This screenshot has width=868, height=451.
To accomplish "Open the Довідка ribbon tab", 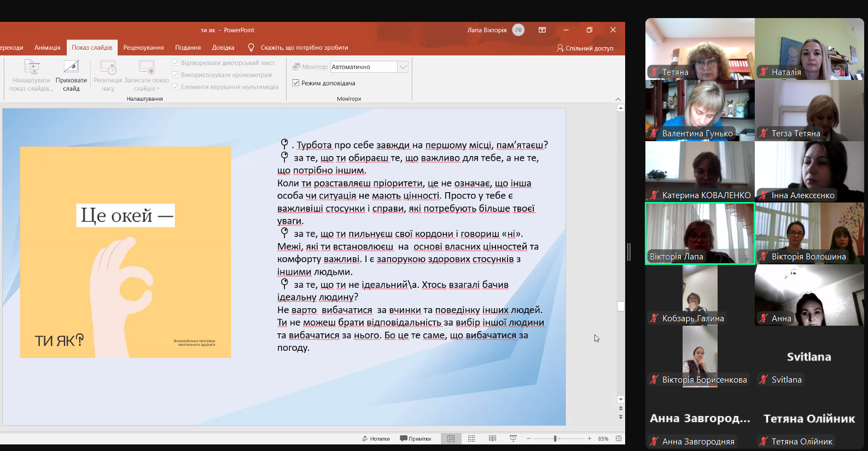I will click(223, 48).
